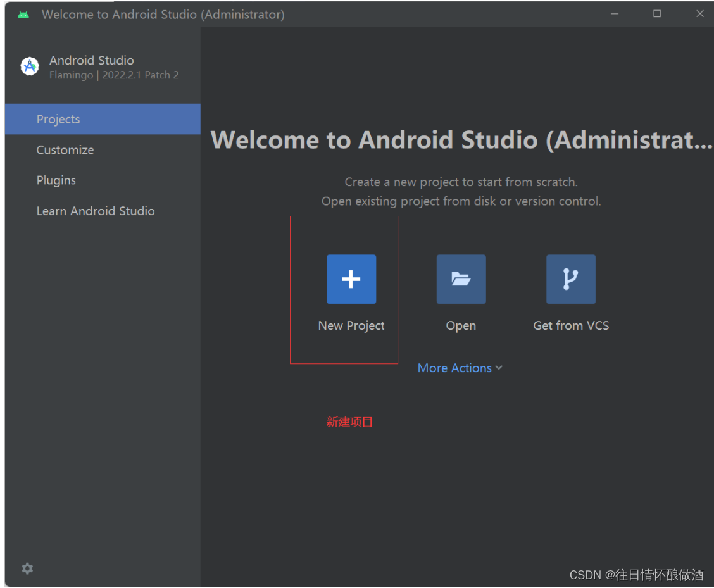Click the New Project plus icon
The height and width of the screenshot is (588, 714).
(x=351, y=279)
